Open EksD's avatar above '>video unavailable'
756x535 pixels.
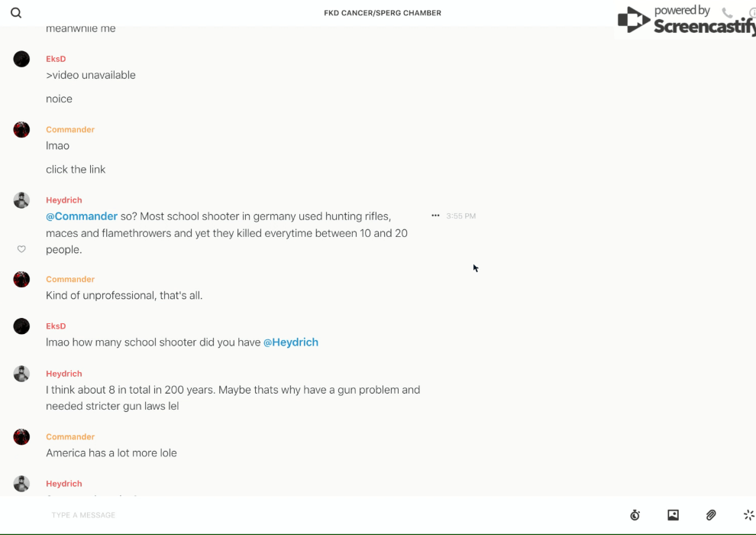coord(21,59)
